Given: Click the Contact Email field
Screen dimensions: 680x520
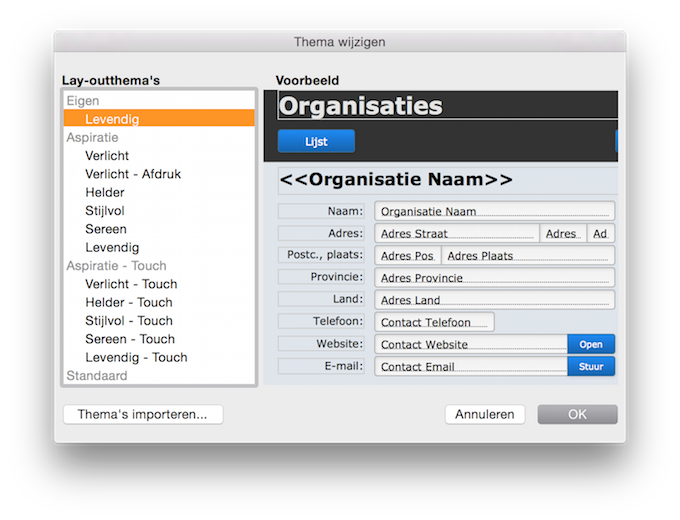Looking at the screenshot, I should click(471, 366).
